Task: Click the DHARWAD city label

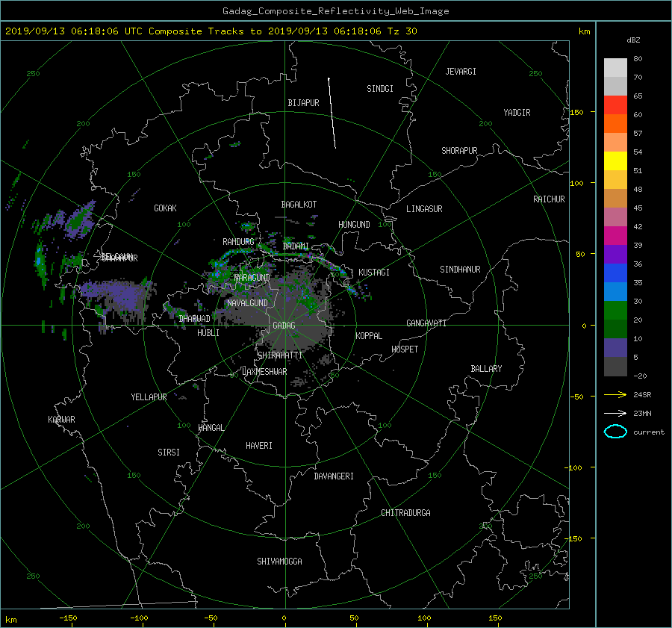Action: [x=195, y=319]
